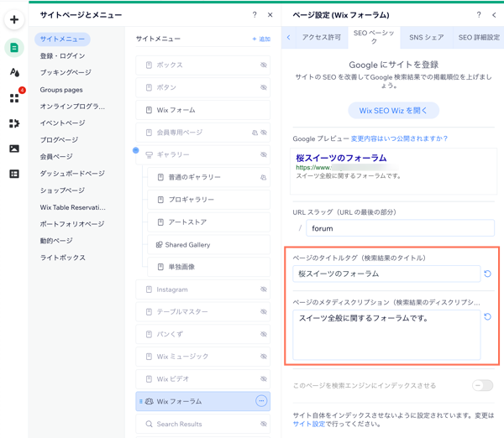The height and width of the screenshot is (438, 504).
Task: Reset the meta description field
Action: coord(487,316)
